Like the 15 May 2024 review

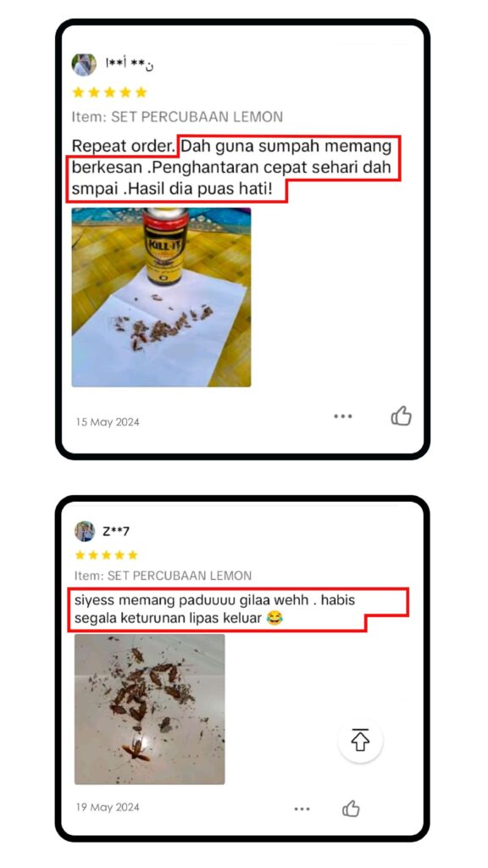(x=401, y=415)
